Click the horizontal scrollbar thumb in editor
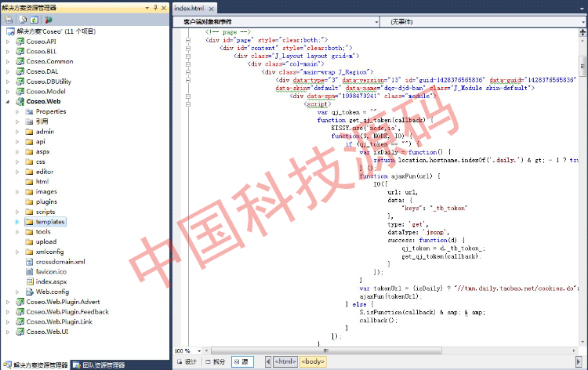Viewport: 588px width, 370px height. pyautogui.click(x=326, y=351)
